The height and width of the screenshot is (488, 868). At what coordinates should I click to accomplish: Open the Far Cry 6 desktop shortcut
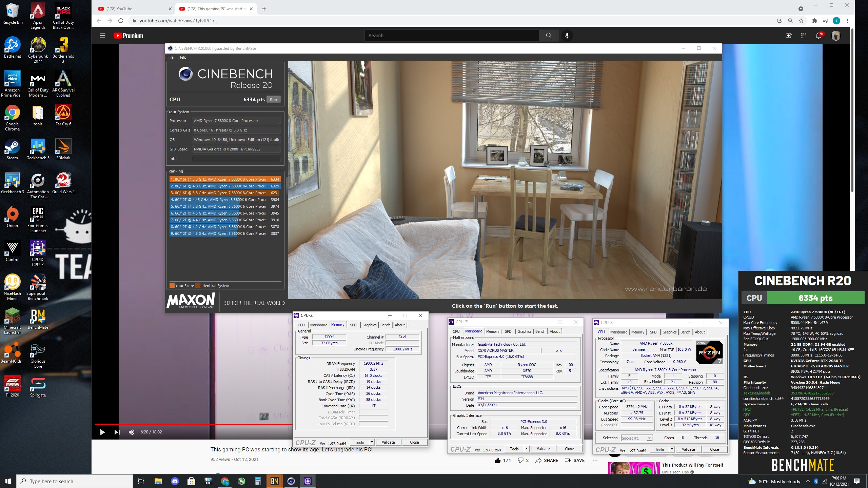(63, 115)
